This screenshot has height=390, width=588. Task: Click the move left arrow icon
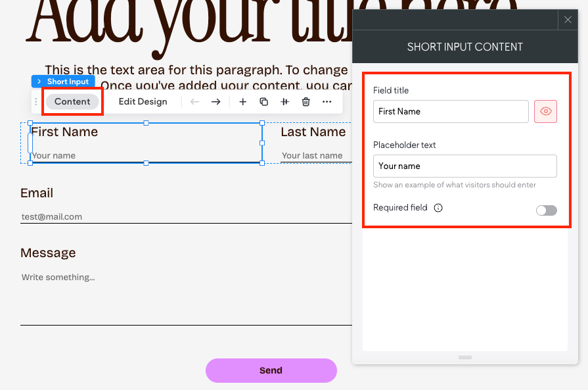click(194, 102)
